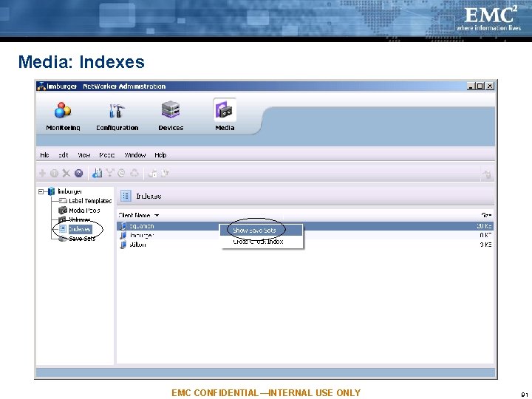Viewport: 532px width, 399px height.
Task: Click the Client Name sort arrow
Action: (x=157, y=216)
